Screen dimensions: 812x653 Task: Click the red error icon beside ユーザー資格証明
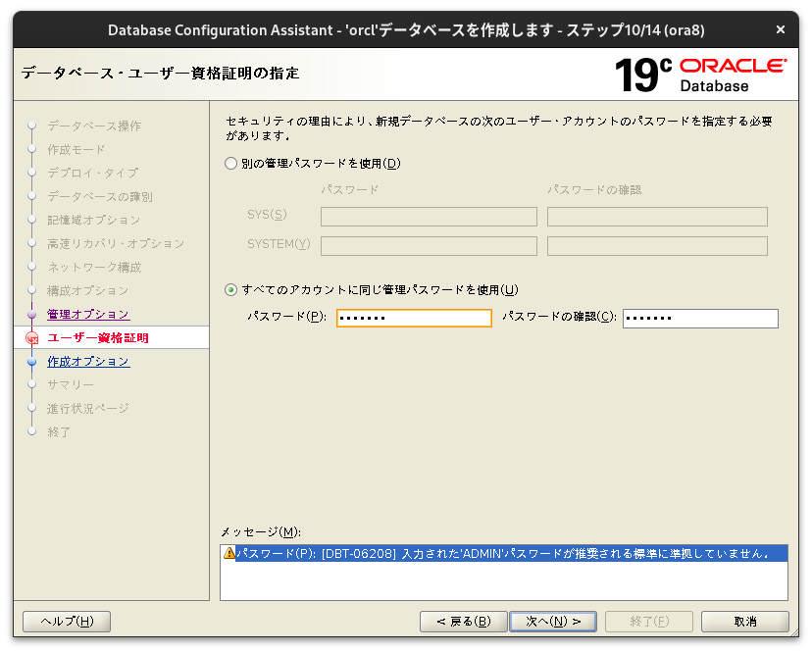30,337
